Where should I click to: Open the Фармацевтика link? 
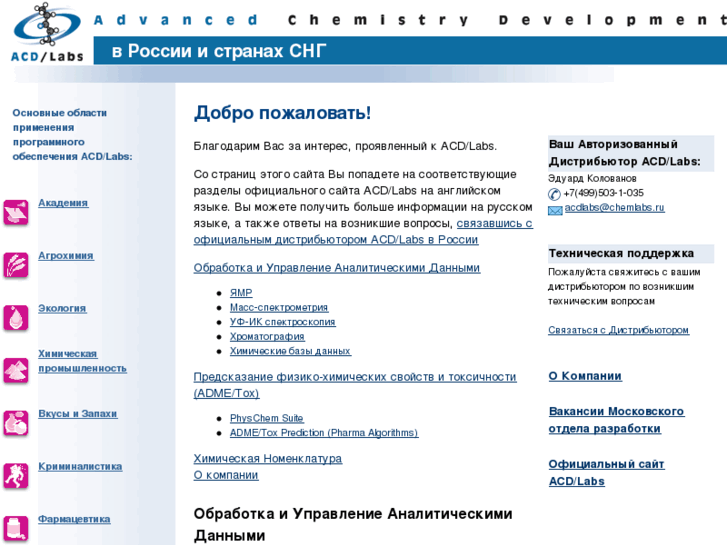point(74,519)
